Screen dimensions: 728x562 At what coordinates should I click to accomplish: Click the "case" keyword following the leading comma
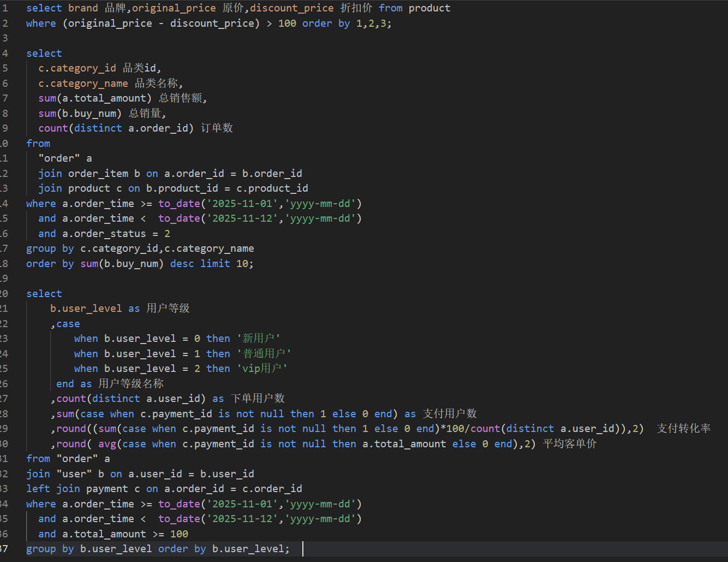coord(68,324)
